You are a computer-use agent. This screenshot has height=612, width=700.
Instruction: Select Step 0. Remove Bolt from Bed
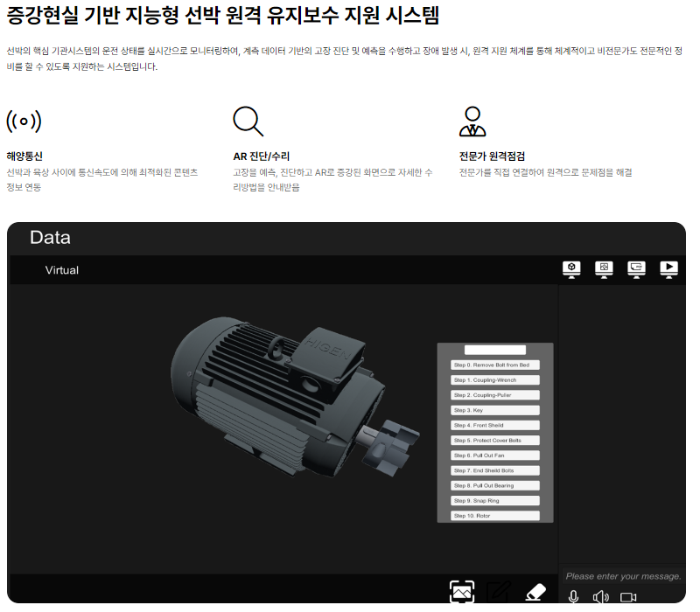(x=495, y=365)
